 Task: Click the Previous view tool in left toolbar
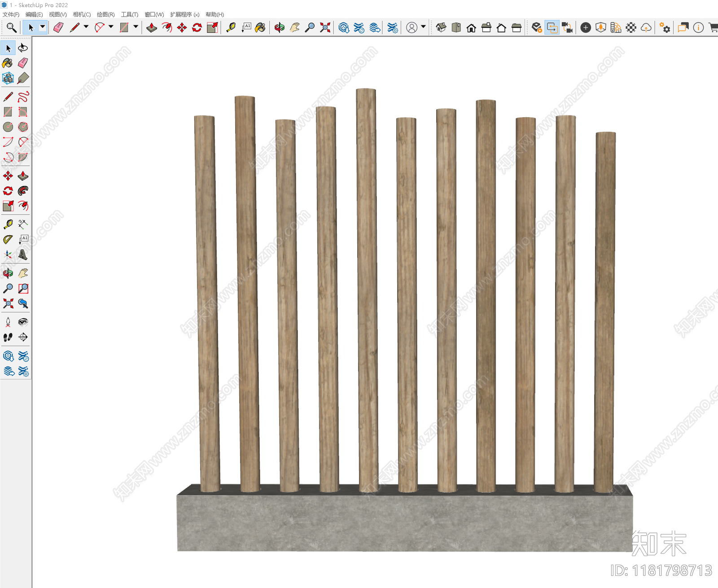23,303
